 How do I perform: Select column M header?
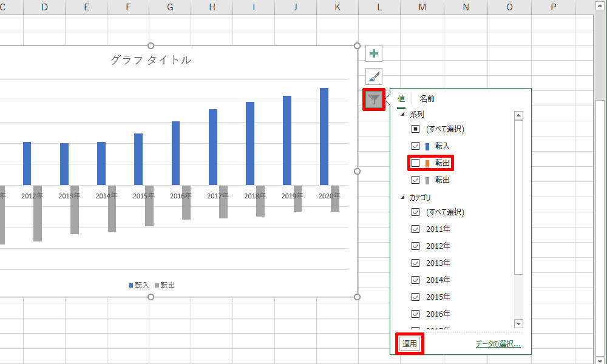coord(422,7)
